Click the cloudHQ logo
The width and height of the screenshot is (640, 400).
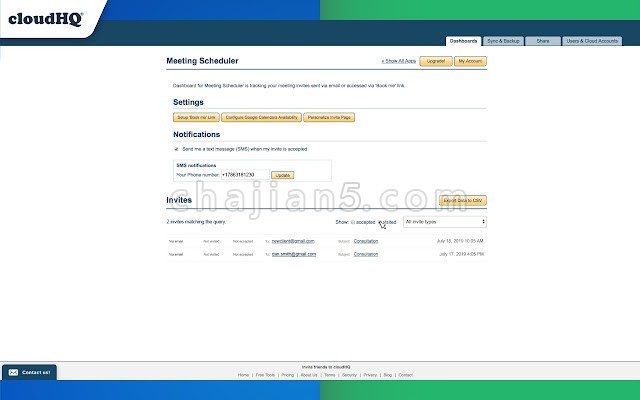click(x=46, y=19)
